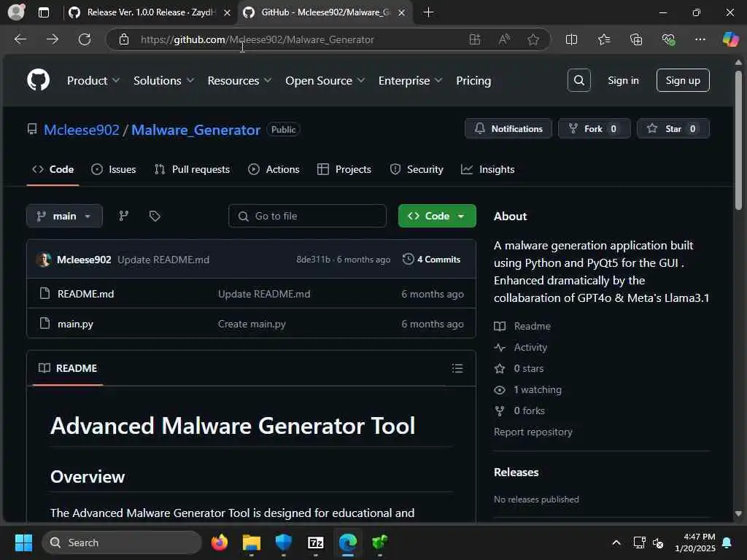This screenshot has height=560, width=747.
Task: View branches with the branch icon
Action: pos(124,216)
